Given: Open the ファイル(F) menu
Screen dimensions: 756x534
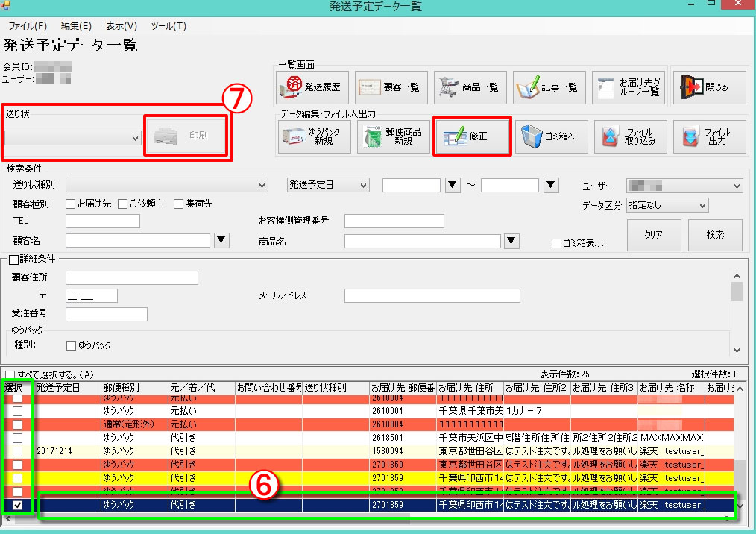Looking at the screenshot, I should tap(28, 26).
